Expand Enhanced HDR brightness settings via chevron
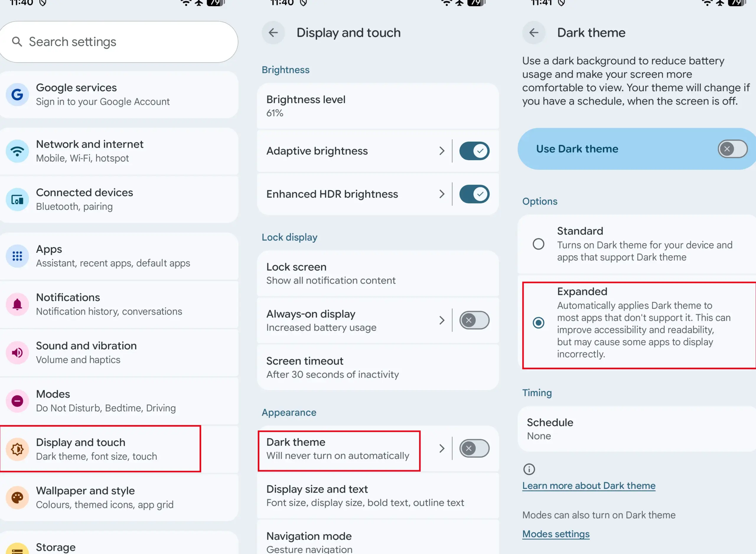This screenshot has width=756, height=554. pos(442,194)
